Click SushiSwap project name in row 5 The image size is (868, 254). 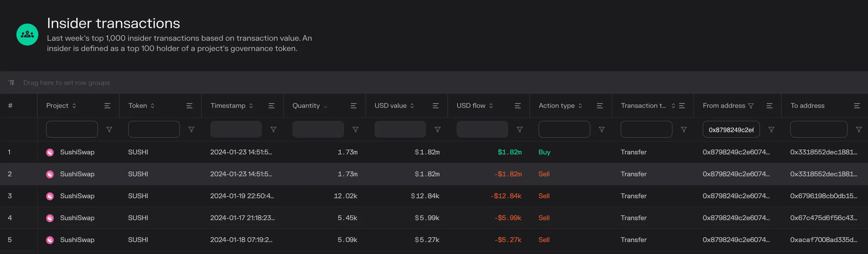click(77, 240)
